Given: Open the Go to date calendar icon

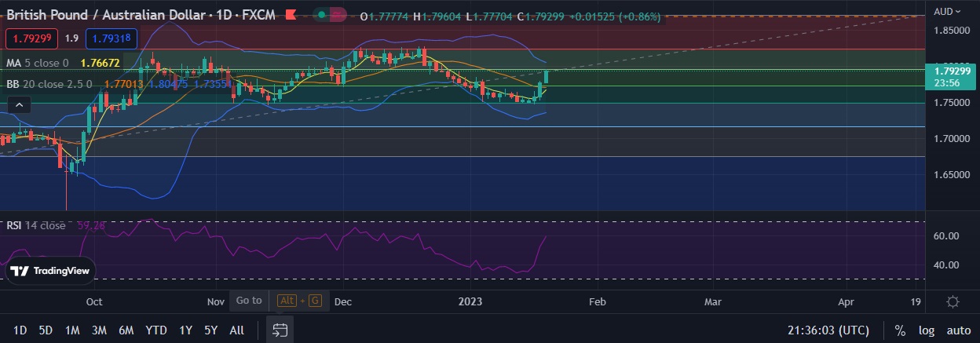Looking at the screenshot, I should tap(280, 330).
